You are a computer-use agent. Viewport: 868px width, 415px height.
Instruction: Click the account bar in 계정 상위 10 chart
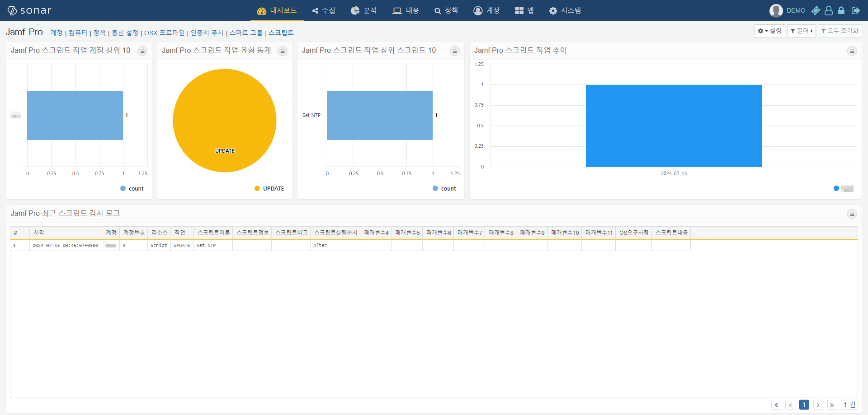click(x=75, y=116)
